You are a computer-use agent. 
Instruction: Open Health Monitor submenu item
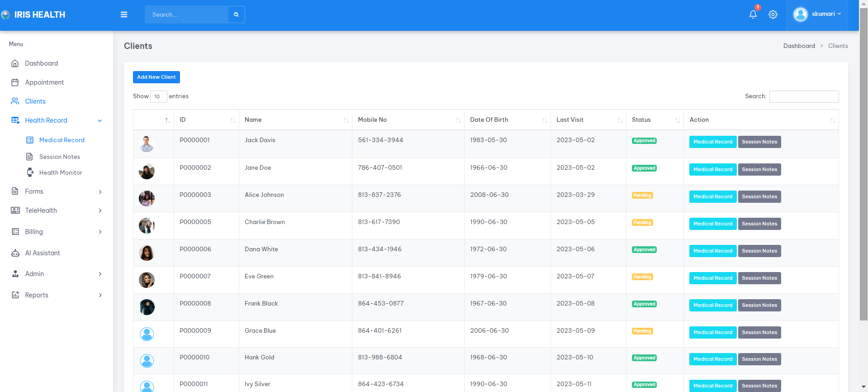[x=61, y=172]
